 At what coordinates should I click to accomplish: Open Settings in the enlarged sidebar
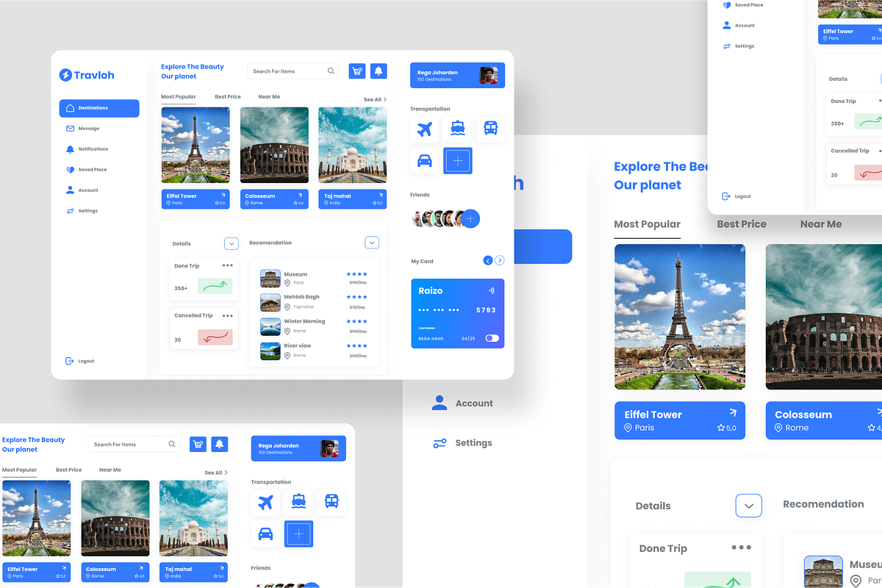click(x=462, y=443)
